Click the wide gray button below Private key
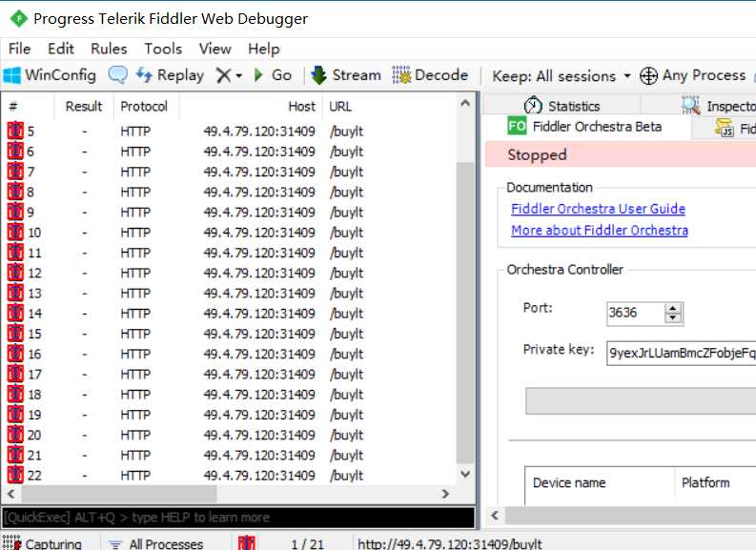 641,400
